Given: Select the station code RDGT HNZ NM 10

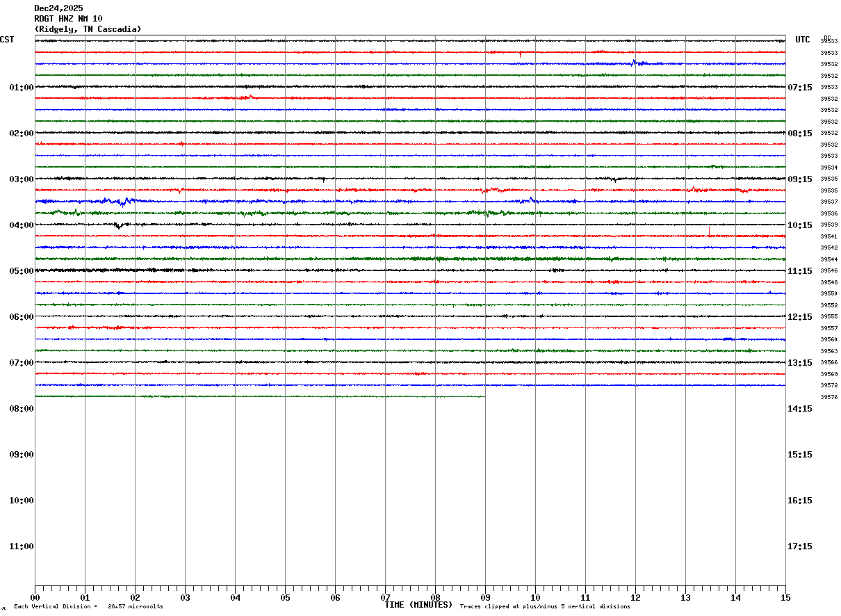Looking at the screenshot, I should point(68,19).
